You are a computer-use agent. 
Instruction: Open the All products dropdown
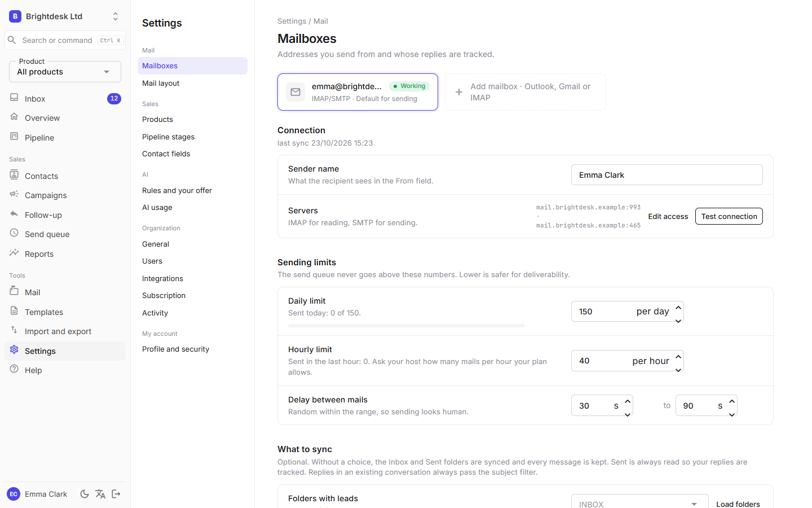65,72
